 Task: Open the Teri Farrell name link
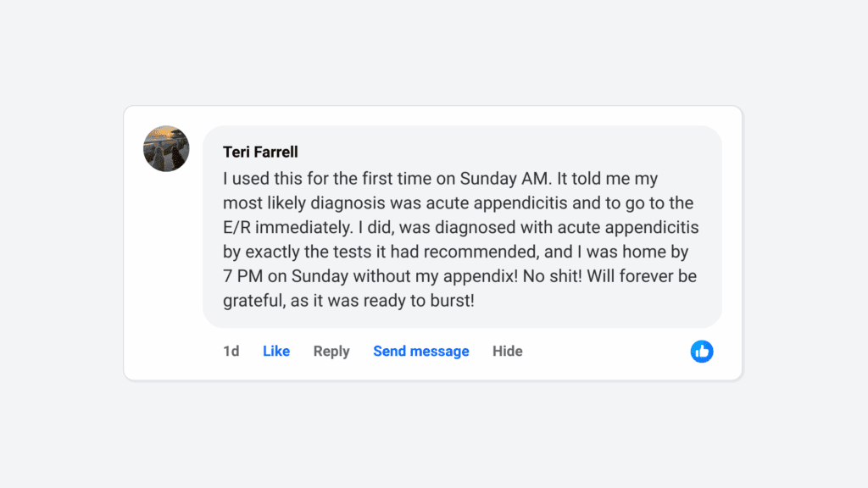click(x=260, y=152)
